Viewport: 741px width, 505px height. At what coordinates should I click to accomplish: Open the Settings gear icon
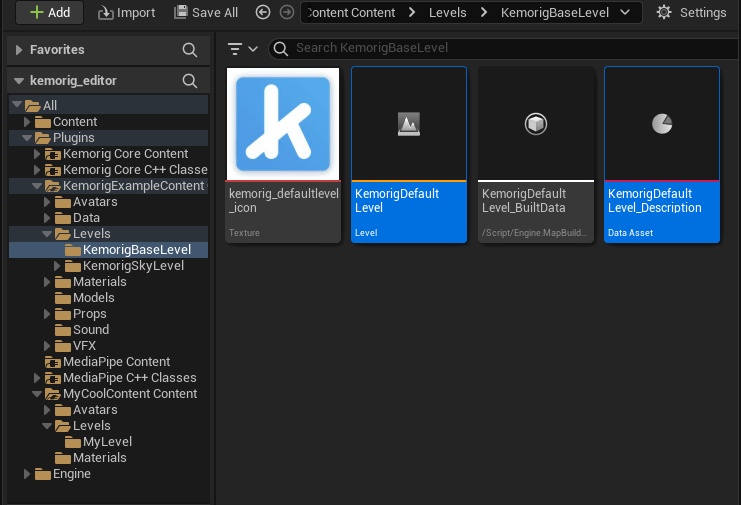click(664, 13)
